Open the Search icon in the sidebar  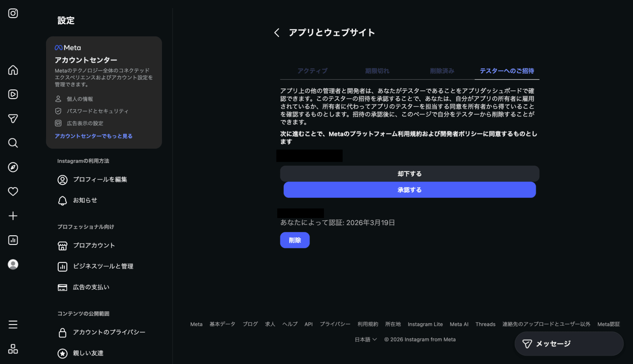pos(13,143)
